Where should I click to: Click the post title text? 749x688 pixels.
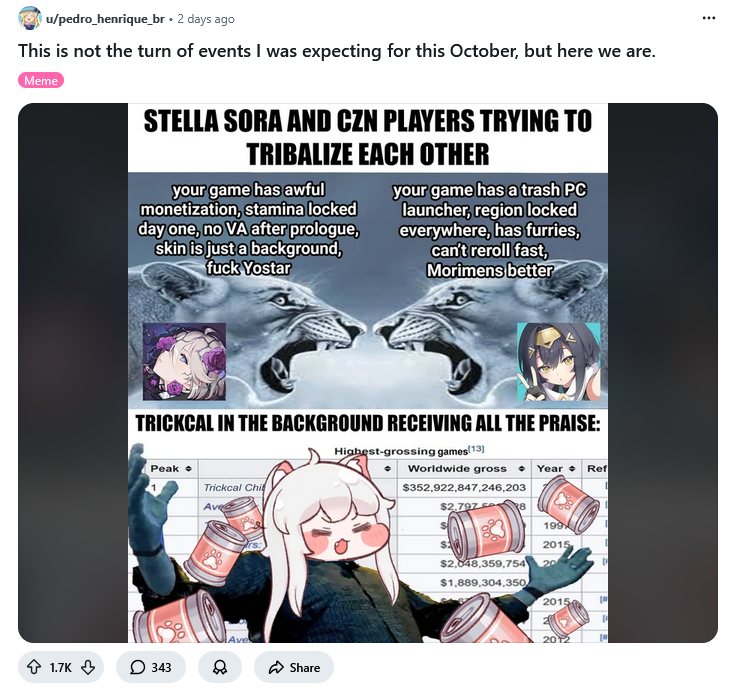pyautogui.click(x=337, y=51)
